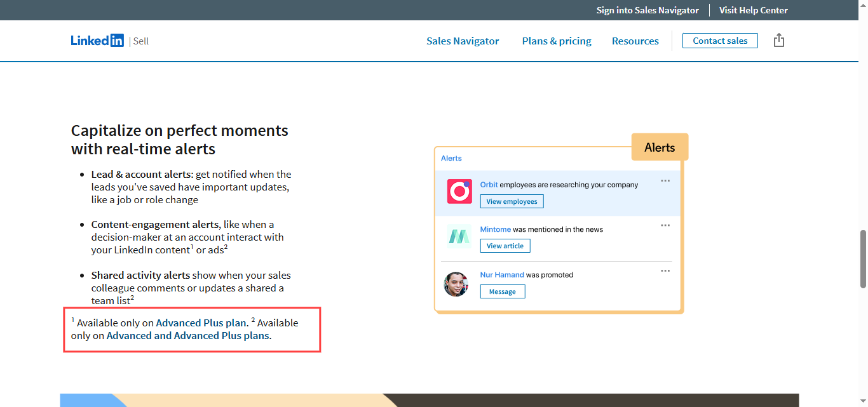Select Resources in the top navigation
This screenshot has height=407, width=868.
coord(635,41)
